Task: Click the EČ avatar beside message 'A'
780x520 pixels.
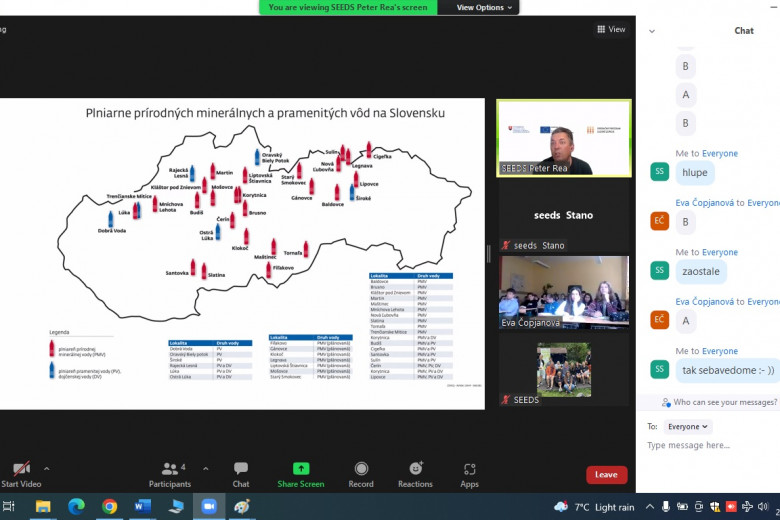Action: point(660,319)
